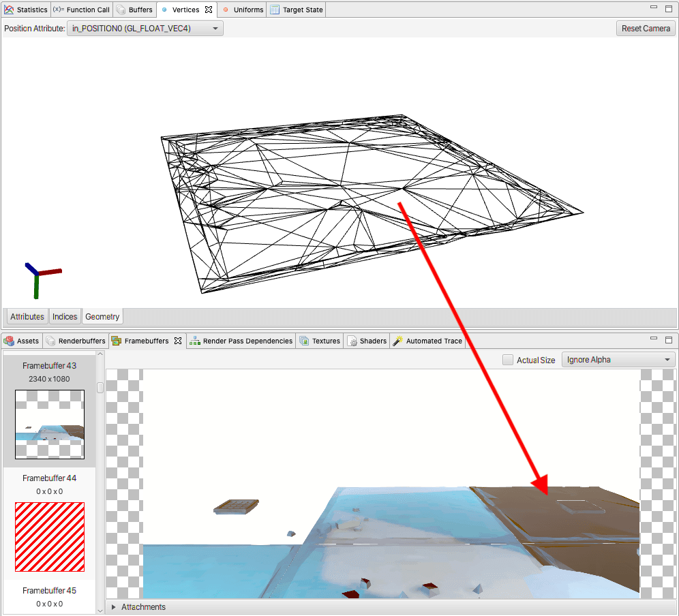The height and width of the screenshot is (616, 679).
Task: Select the Uniforms tab
Action: [243, 10]
